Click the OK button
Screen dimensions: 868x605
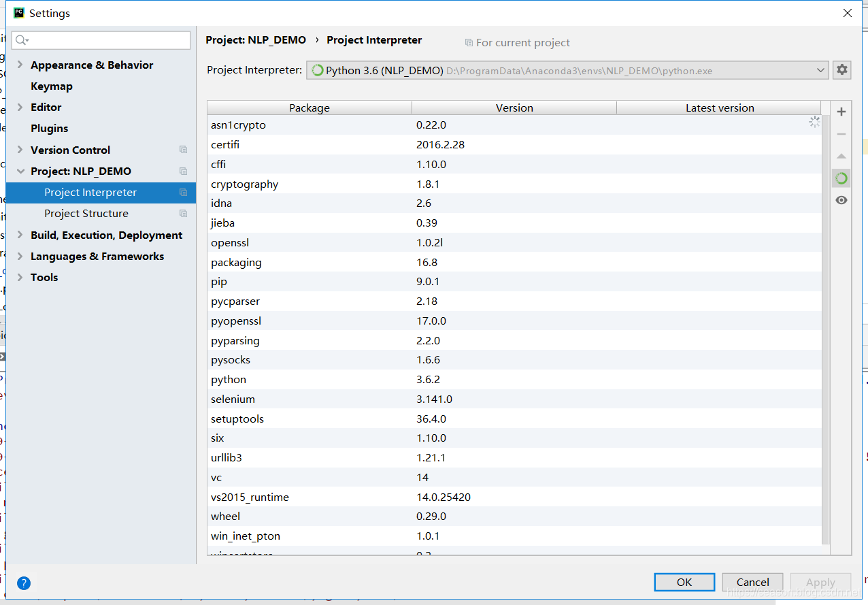(x=684, y=582)
